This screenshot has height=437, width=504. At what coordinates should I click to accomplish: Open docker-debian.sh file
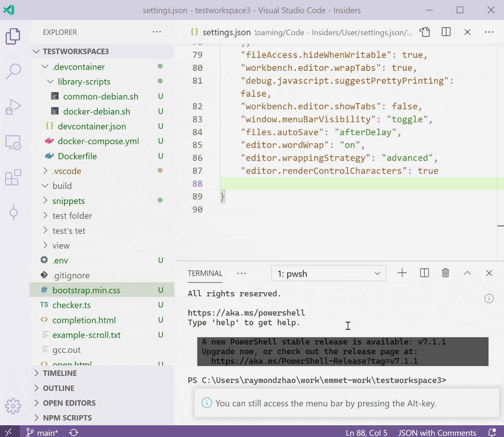(102, 112)
